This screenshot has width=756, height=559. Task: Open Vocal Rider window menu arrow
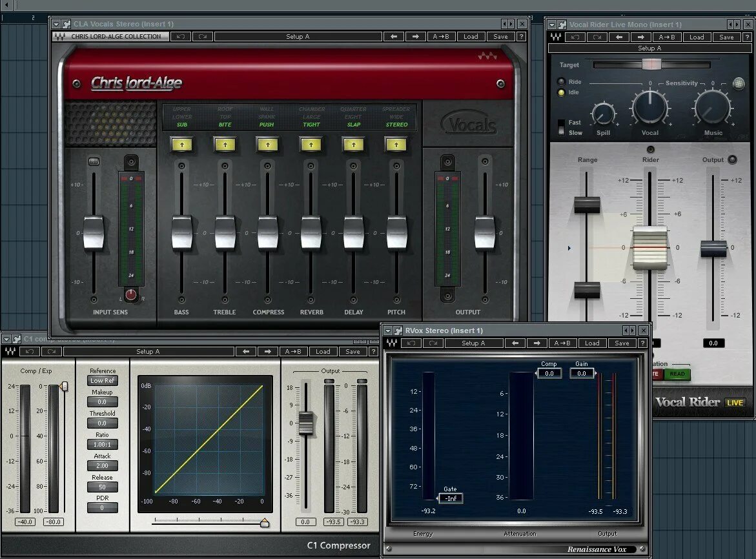[552, 25]
